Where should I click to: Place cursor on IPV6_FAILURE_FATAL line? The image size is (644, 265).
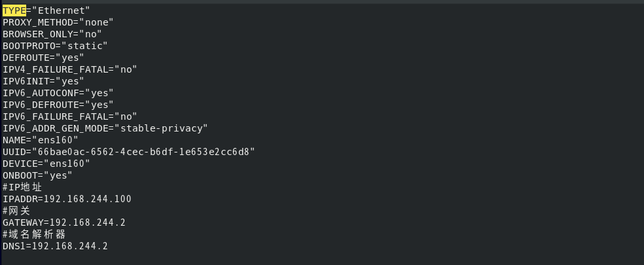(69, 116)
